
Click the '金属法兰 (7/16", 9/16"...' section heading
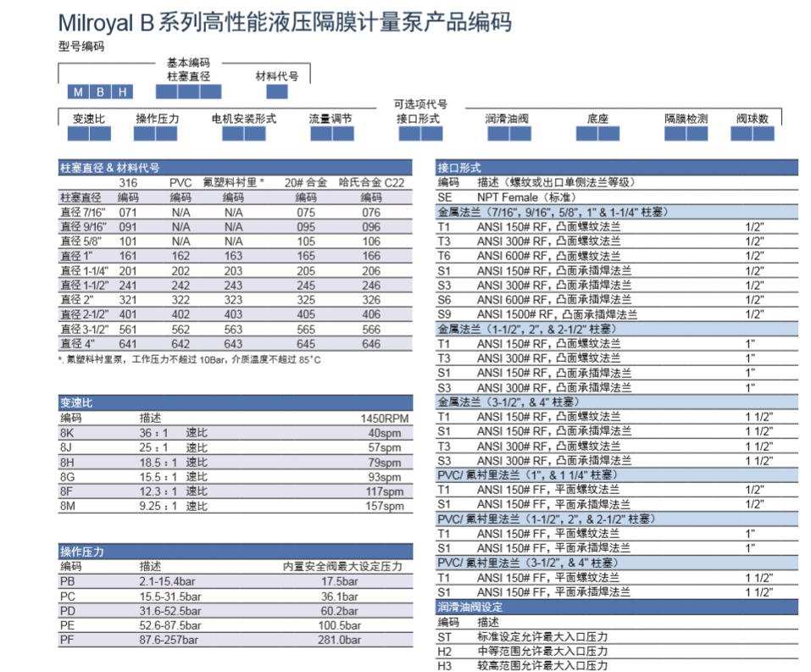(x=617, y=212)
